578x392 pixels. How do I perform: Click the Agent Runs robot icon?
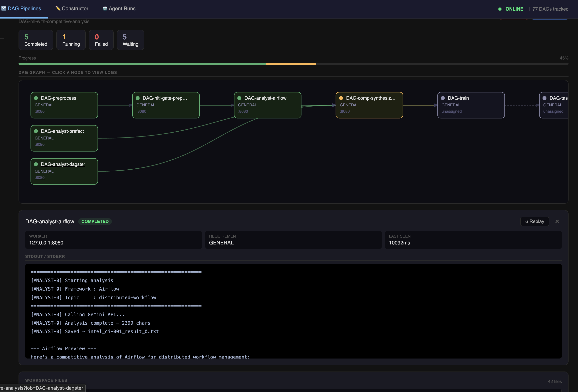tap(105, 8)
